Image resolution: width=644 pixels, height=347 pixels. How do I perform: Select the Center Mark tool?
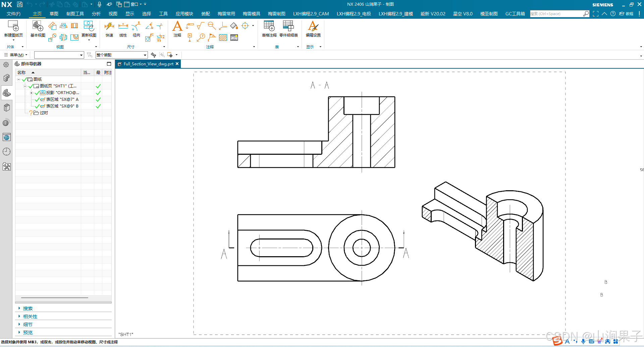(x=245, y=26)
